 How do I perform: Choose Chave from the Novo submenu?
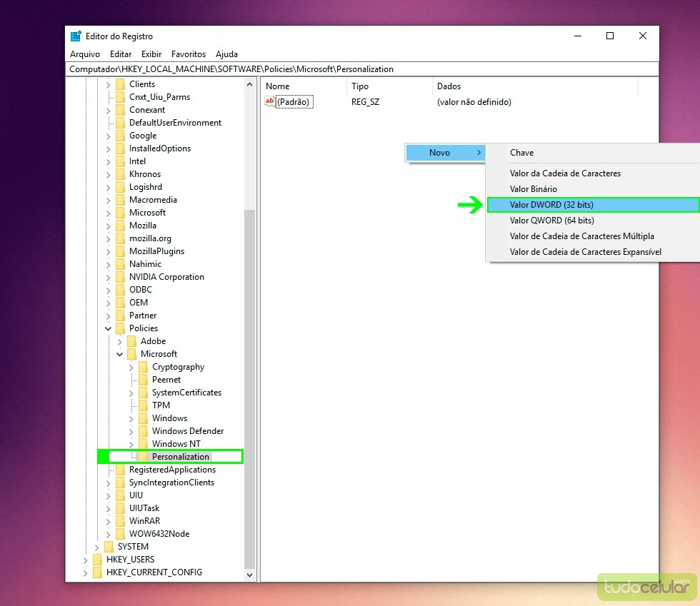point(521,153)
